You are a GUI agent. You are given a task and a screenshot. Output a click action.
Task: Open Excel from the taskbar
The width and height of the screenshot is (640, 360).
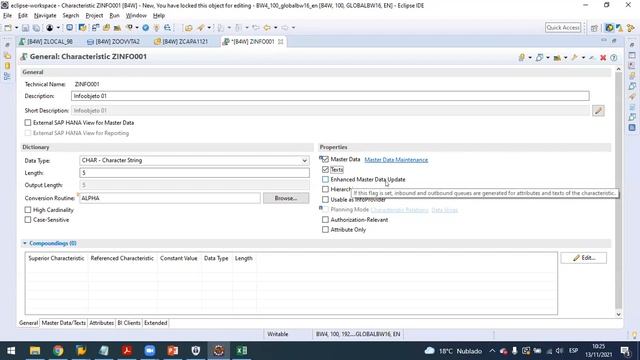click(241, 351)
